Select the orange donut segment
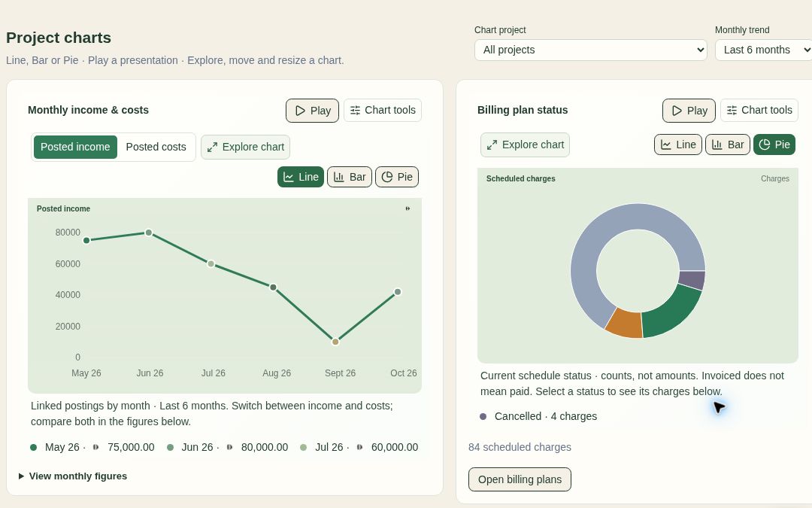Screen dimensions: 812x508 [x=626, y=324]
